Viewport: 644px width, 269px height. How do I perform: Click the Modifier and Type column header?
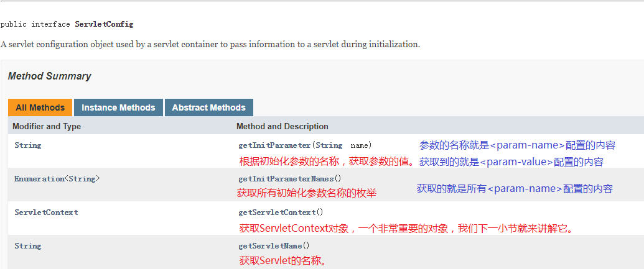coord(47,126)
